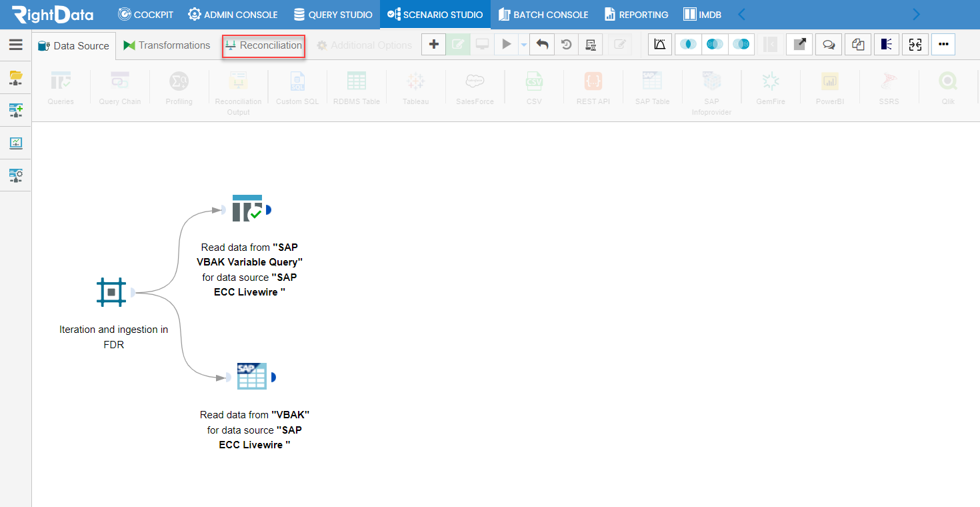Open the hamburger menu in the left sidebar
The width and height of the screenshot is (980, 507).
coord(16,45)
